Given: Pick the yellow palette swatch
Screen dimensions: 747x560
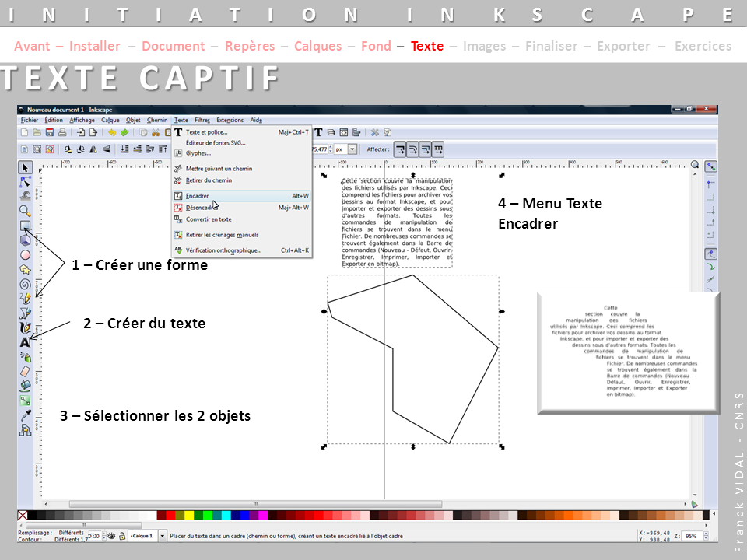Looking at the screenshot, I should pos(188,515).
